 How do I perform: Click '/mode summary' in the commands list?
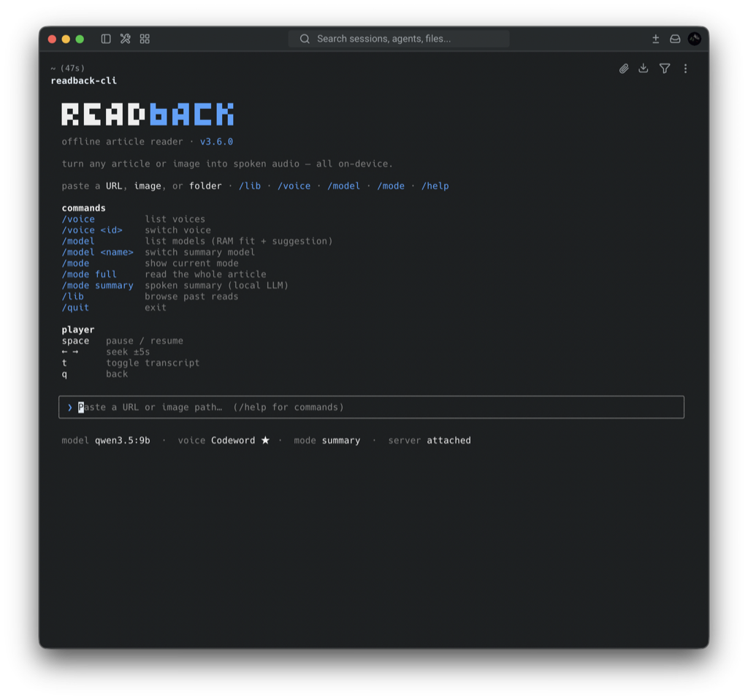(97, 286)
